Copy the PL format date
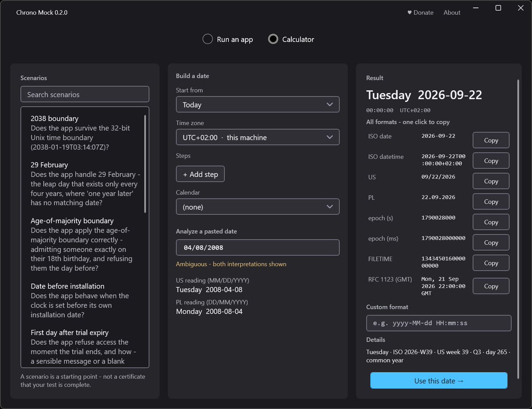The height and width of the screenshot is (409, 532). (x=491, y=201)
